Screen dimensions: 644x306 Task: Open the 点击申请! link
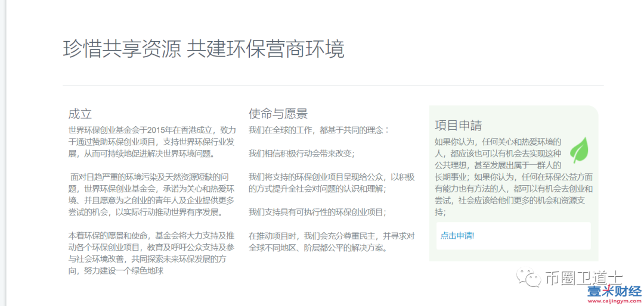click(x=457, y=236)
